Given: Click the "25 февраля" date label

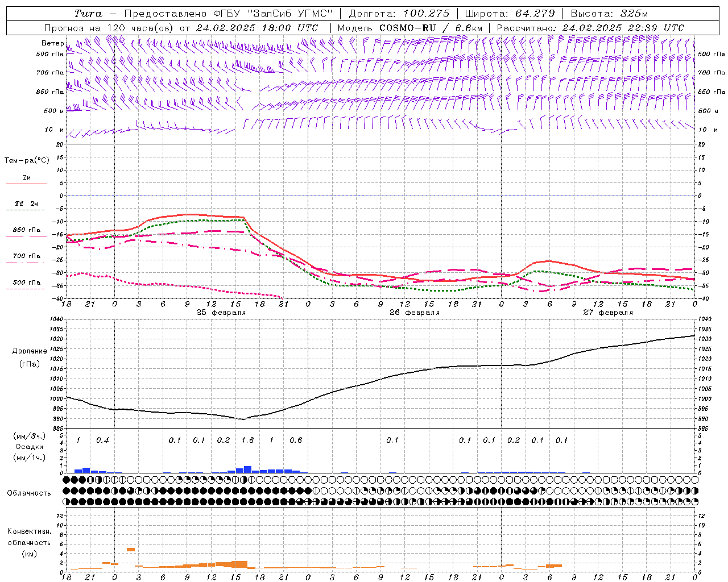Looking at the screenshot, I should (x=221, y=313).
